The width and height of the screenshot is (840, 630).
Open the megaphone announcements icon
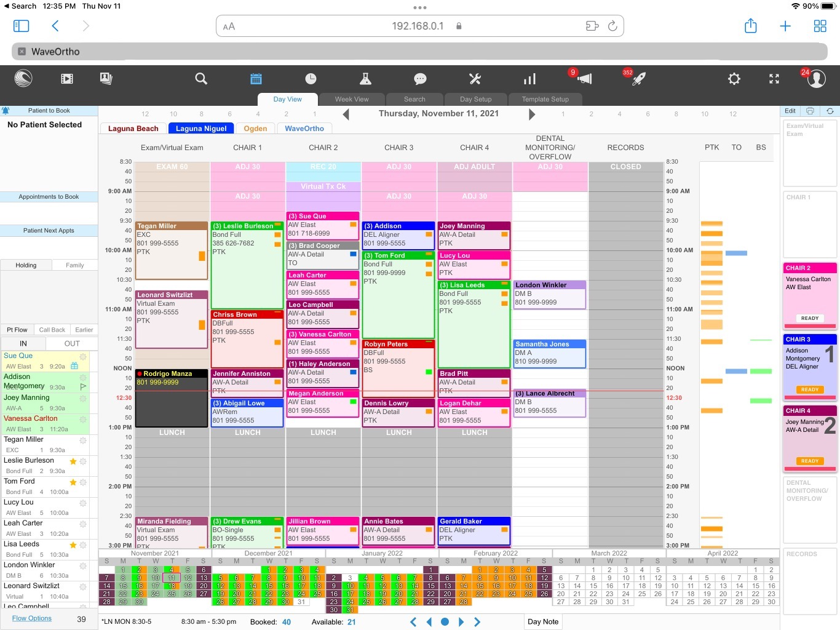click(585, 79)
